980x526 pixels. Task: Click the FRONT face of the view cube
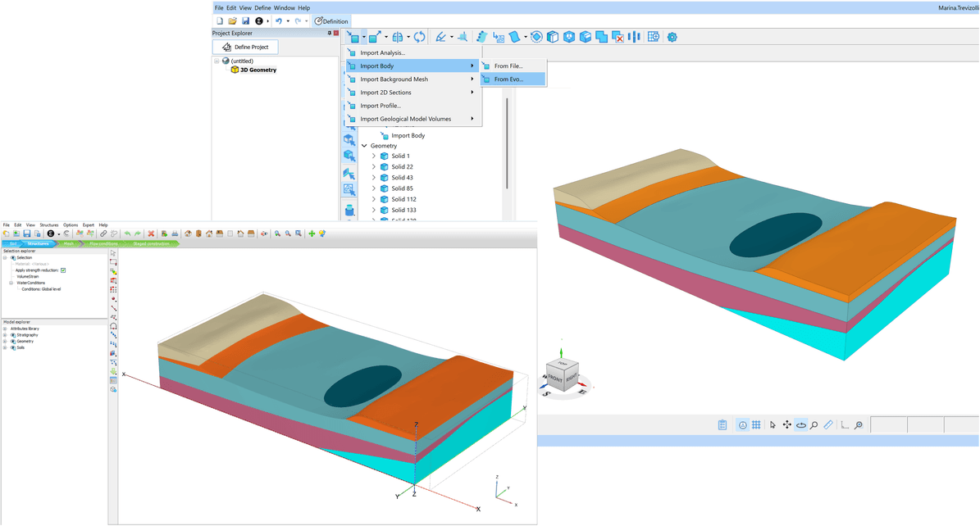tap(555, 378)
